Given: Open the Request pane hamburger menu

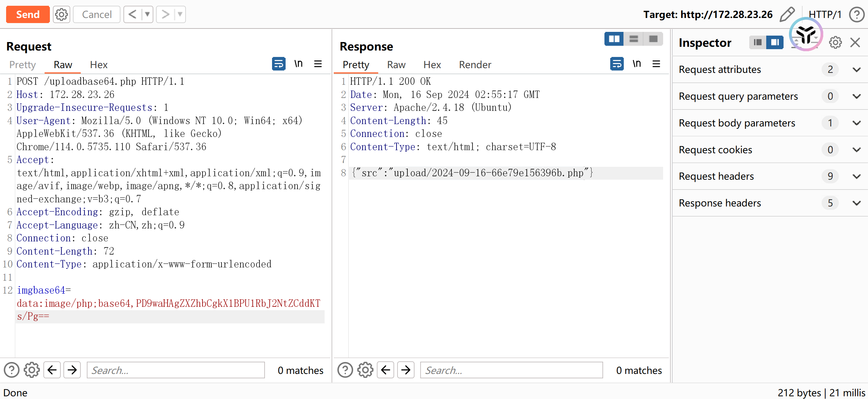Looking at the screenshot, I should (318, 64).
